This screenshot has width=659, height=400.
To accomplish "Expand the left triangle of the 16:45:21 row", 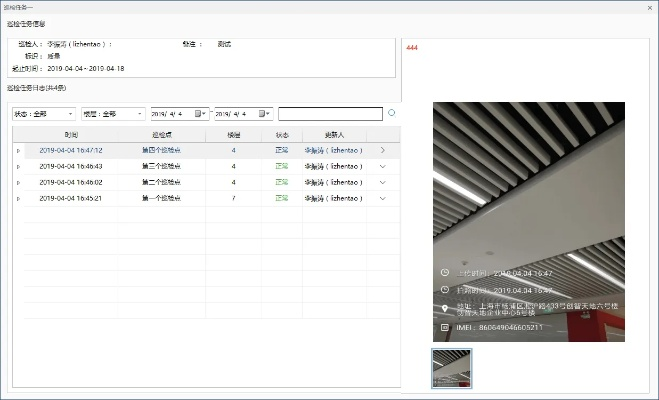I will click(x=18, y=198).
